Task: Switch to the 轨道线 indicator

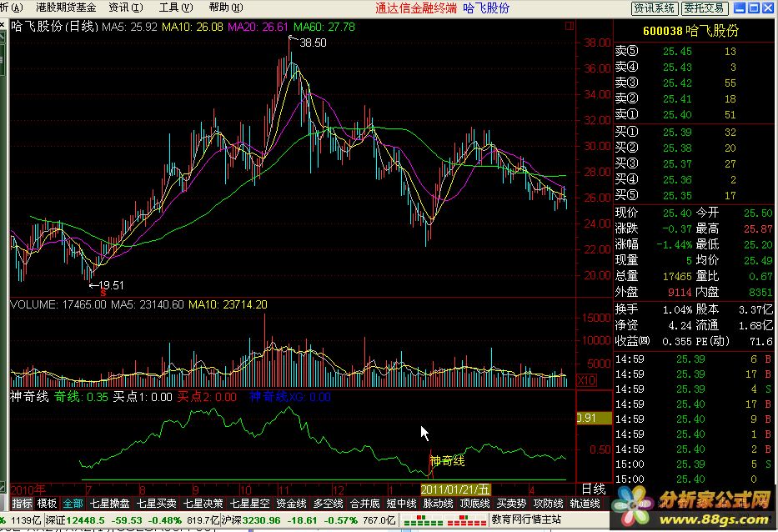Action: click(x=585, y=503)
